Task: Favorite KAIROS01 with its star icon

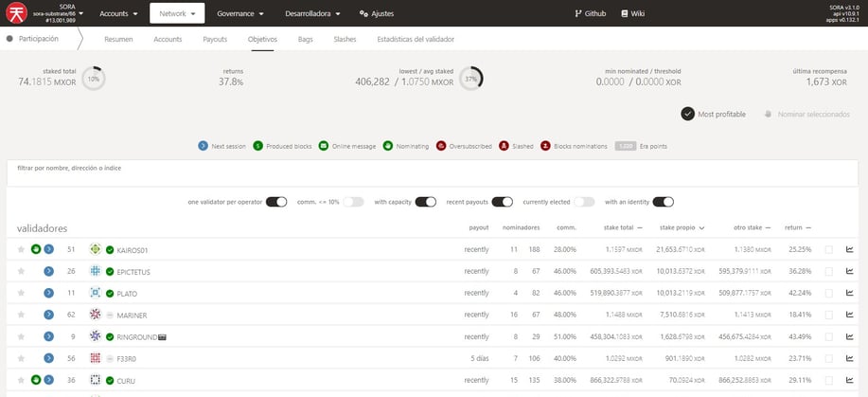Action: click(21, 249)
